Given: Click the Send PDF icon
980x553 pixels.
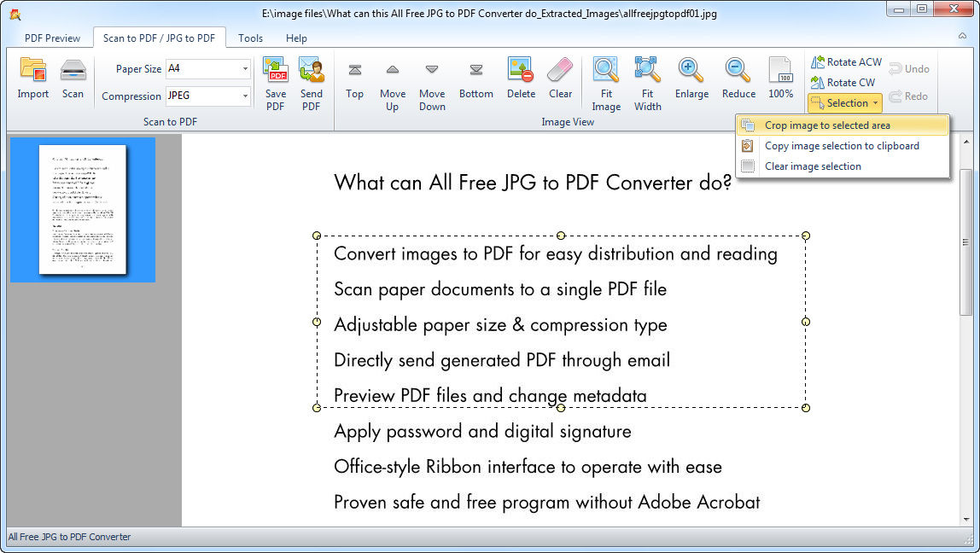Looking at the screenshot, I should [x=312, y=69].
